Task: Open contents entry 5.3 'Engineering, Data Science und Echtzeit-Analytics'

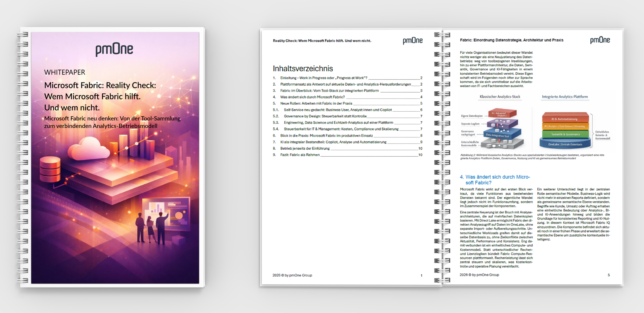Action: [348, 123]
